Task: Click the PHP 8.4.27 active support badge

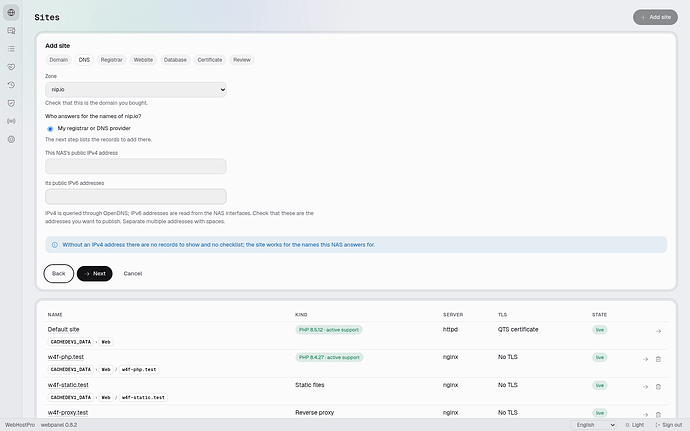Action: pyautogui.click(x=329, y=357)
